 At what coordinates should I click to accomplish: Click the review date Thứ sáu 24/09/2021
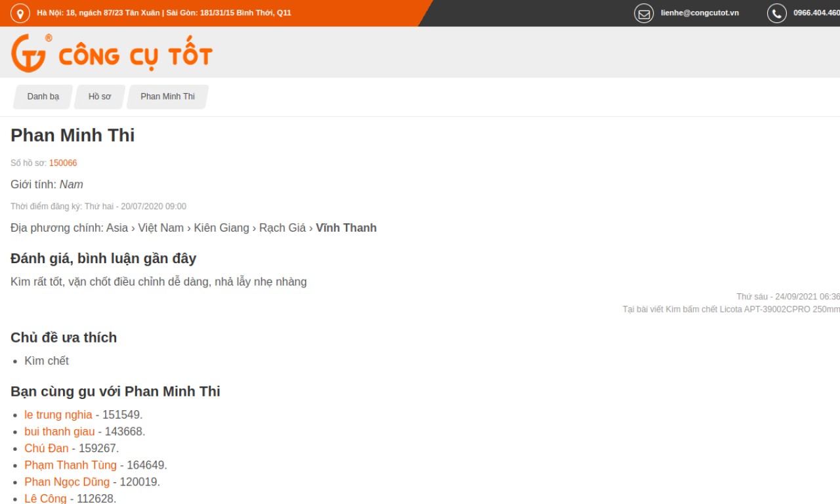coord(788,297)
